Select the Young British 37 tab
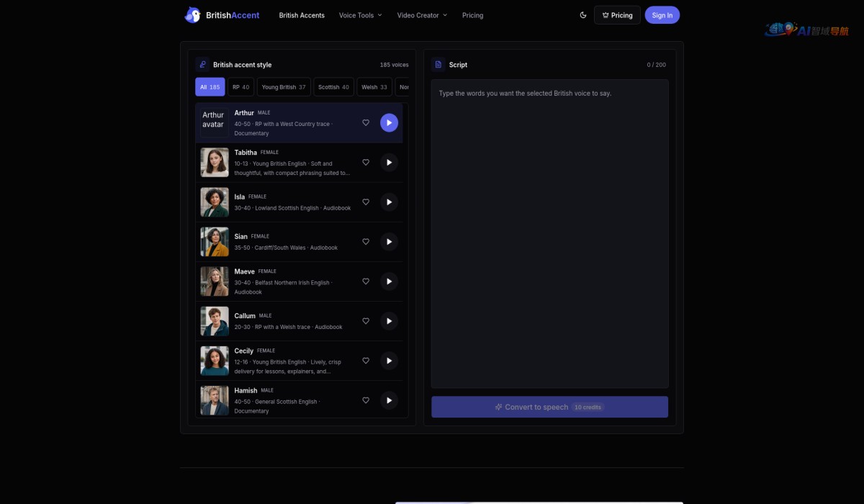 284,87
